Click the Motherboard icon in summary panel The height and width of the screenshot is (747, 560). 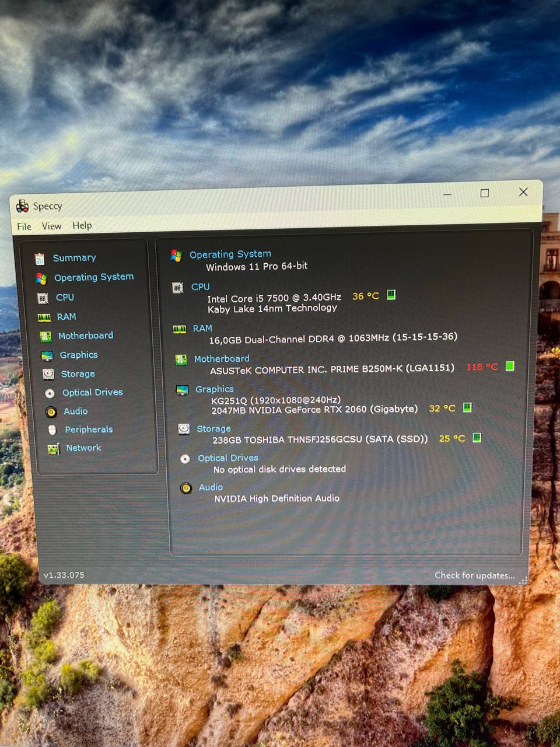[x=181, y=359]
